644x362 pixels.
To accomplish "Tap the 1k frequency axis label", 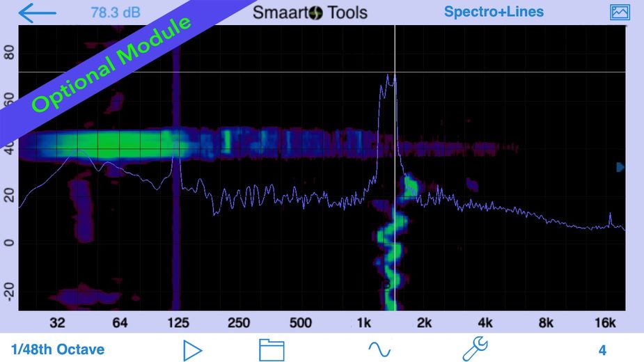I will point(363,323).
